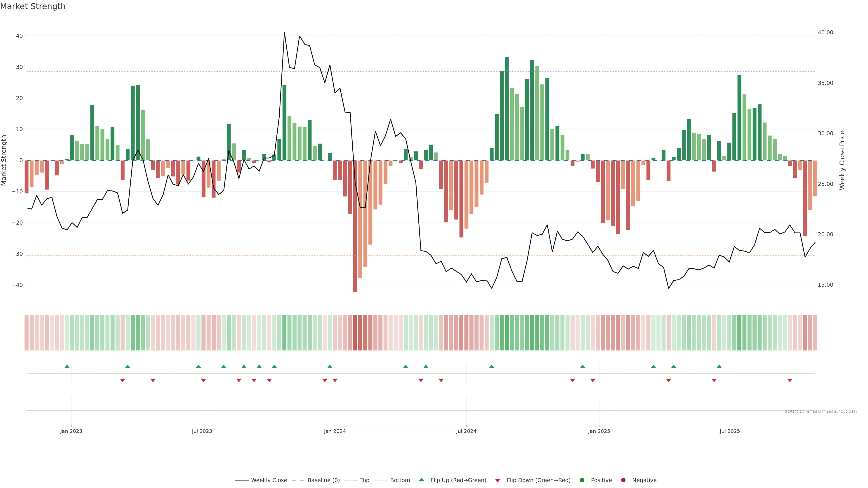The height and width of the screenshot is (488, 868).
Task: Click the Weekly Close Price axis title
Action: (x=842, y=160)
